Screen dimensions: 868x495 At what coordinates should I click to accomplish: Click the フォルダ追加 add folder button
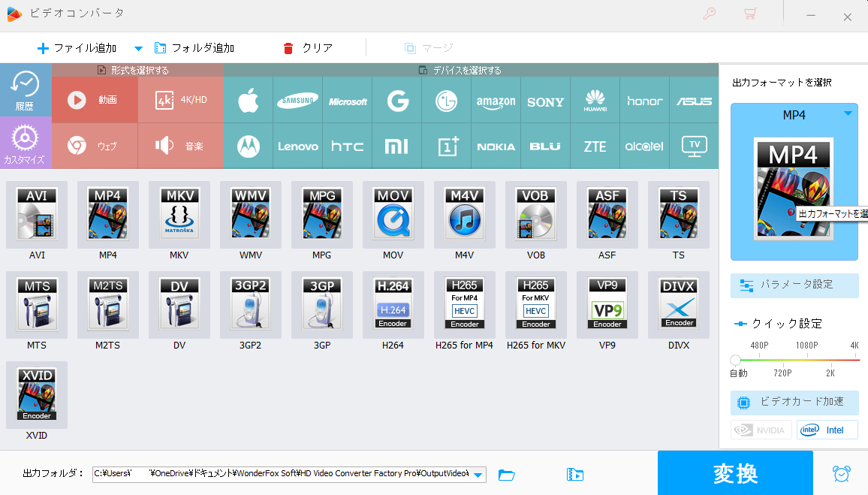point(194,48)
